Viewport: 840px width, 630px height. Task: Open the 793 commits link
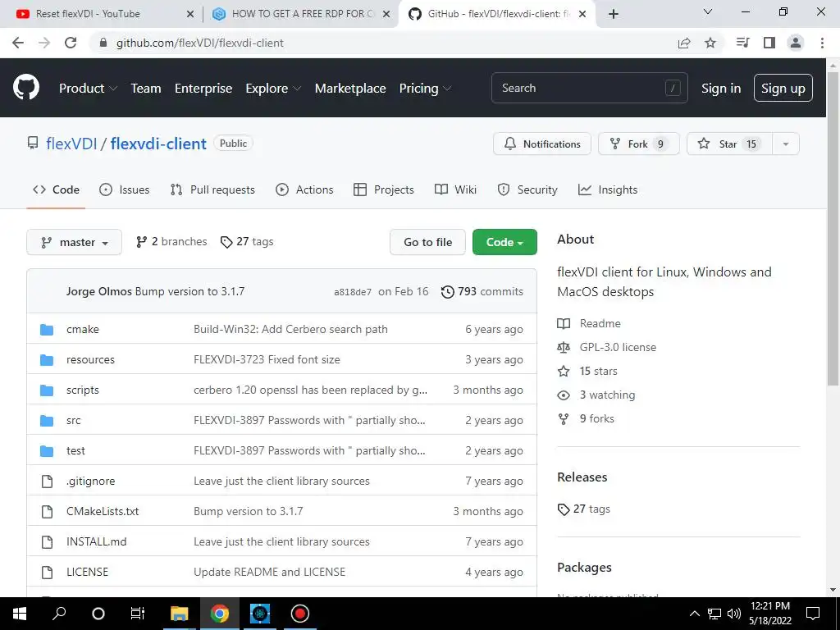pos(482,292)
